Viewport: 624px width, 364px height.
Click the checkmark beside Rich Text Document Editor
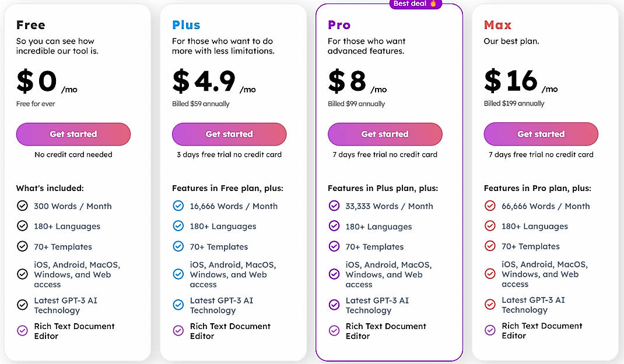pyautogui.click(x=22, y=331)
